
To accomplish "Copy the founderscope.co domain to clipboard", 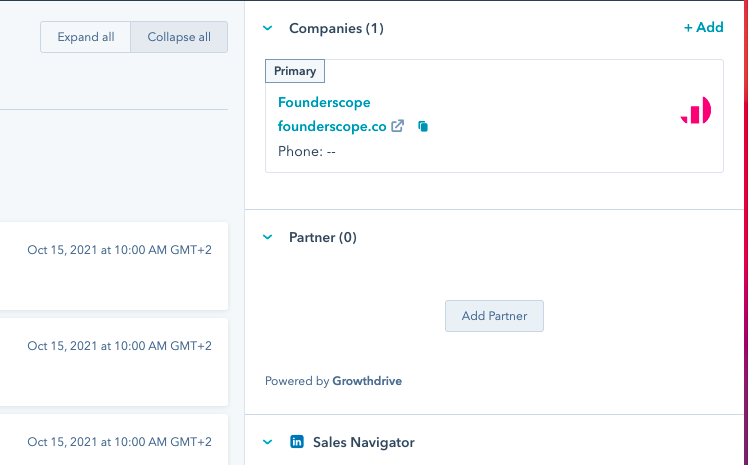I will click(x=423, y=127).
